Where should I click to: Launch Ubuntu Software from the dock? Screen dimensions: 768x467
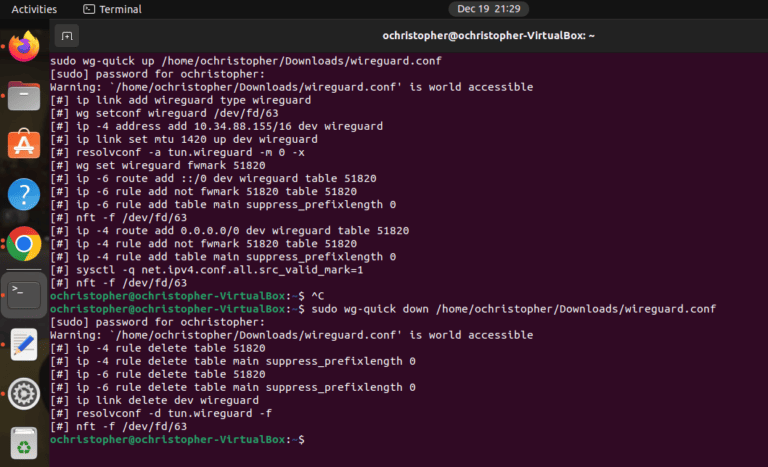[24, 145]
